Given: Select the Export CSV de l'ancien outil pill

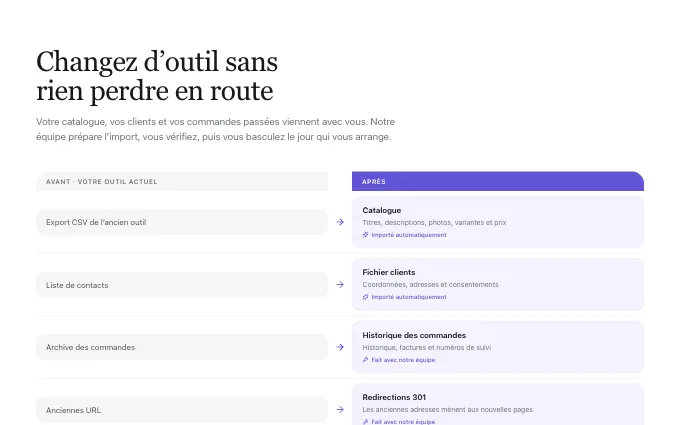Looking at the screenshot, I should click(x=182, y=222).
